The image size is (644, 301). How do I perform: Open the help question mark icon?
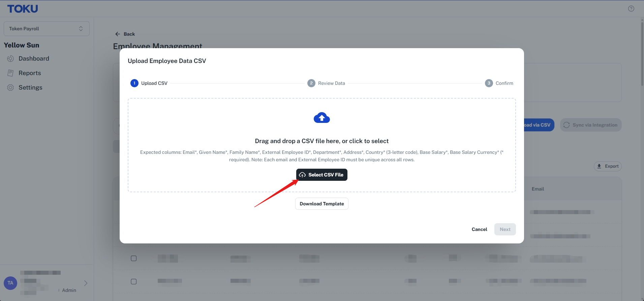[631, 9]
